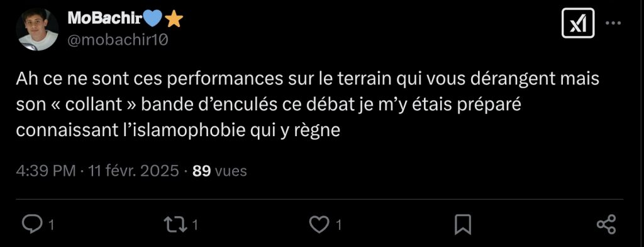
Task: Open the Grok explain-this-post icon
Action: (x=577, y=23)
